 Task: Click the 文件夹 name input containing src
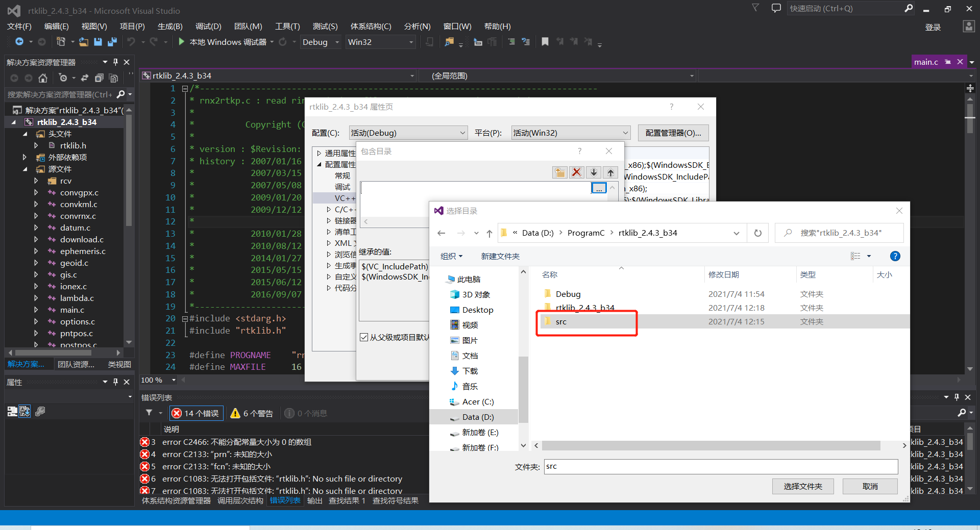point(720,466)
